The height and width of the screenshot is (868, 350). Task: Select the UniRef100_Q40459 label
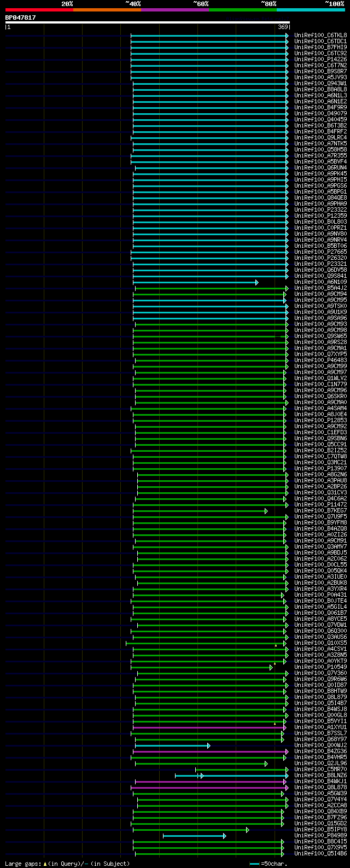pos(320,120)
